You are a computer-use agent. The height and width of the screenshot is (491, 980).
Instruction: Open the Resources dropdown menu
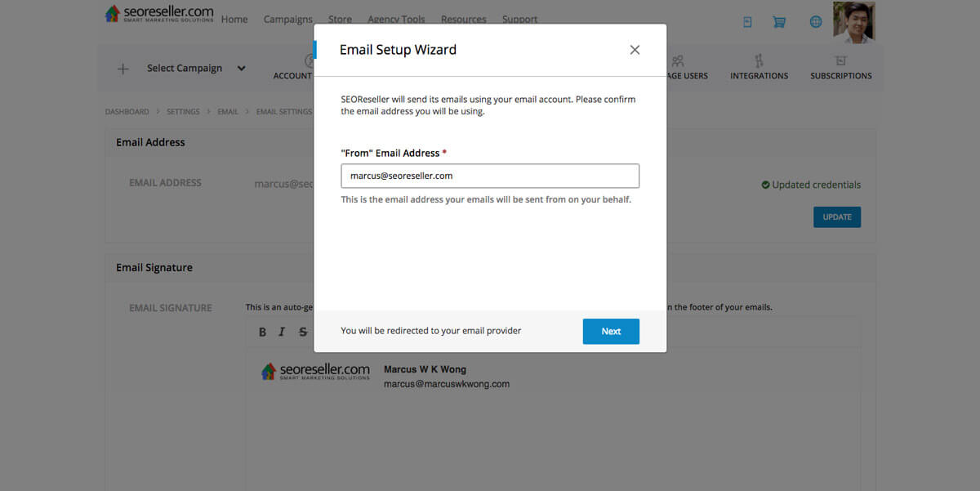click(x=463, y=19)
